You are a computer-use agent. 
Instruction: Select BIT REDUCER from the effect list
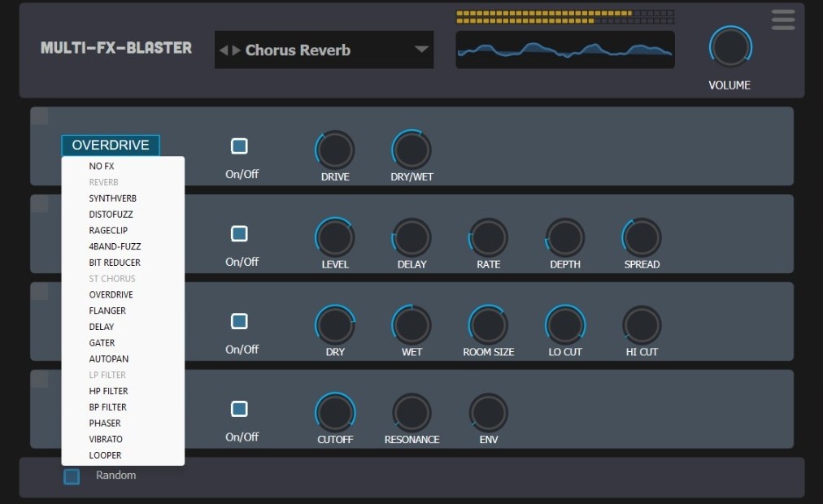pyautogui.click(x=115, y=262)
